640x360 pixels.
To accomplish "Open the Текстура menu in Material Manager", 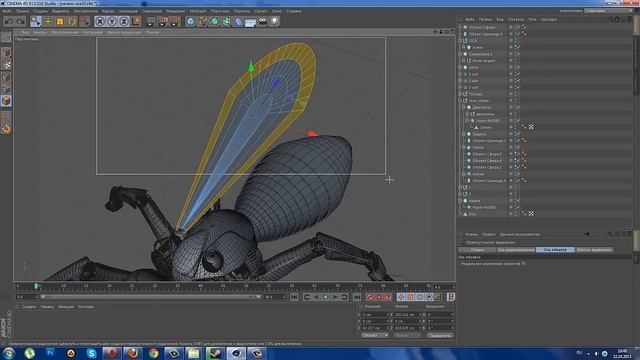I will (x=86, y=307).
